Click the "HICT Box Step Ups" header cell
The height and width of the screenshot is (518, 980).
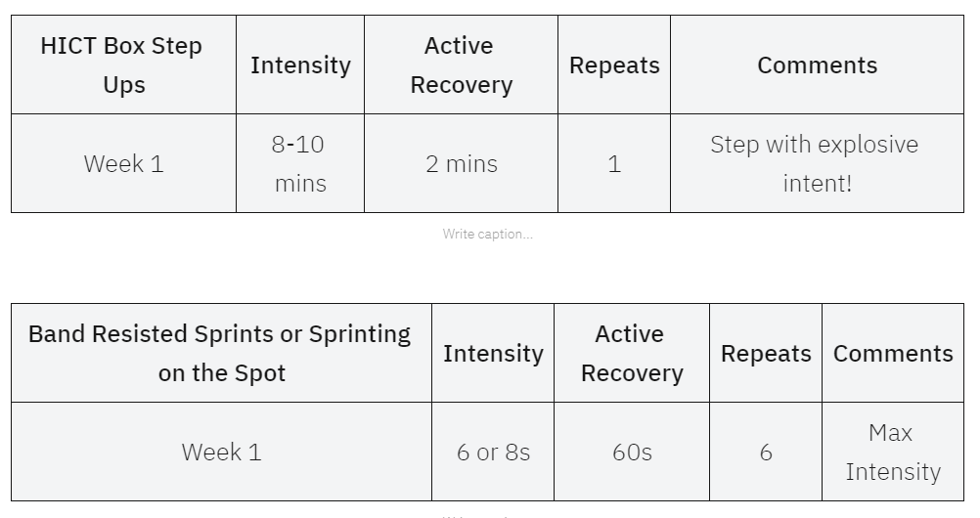(x=122, y=65)
